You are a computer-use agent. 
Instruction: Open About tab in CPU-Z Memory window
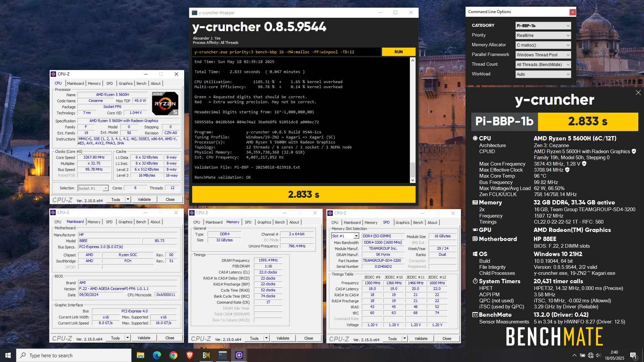pos(294,222)
